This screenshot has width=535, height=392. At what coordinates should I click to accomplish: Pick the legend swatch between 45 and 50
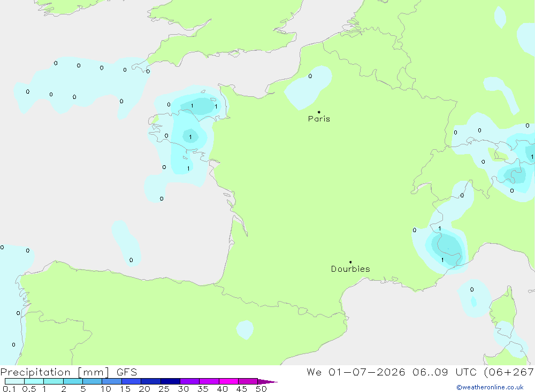(x=248, y=381)
